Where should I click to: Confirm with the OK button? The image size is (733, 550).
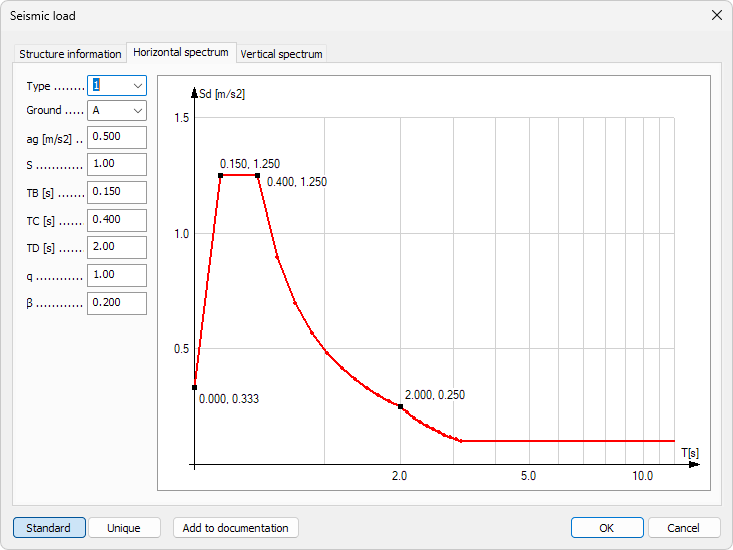(x=607, y=528)
